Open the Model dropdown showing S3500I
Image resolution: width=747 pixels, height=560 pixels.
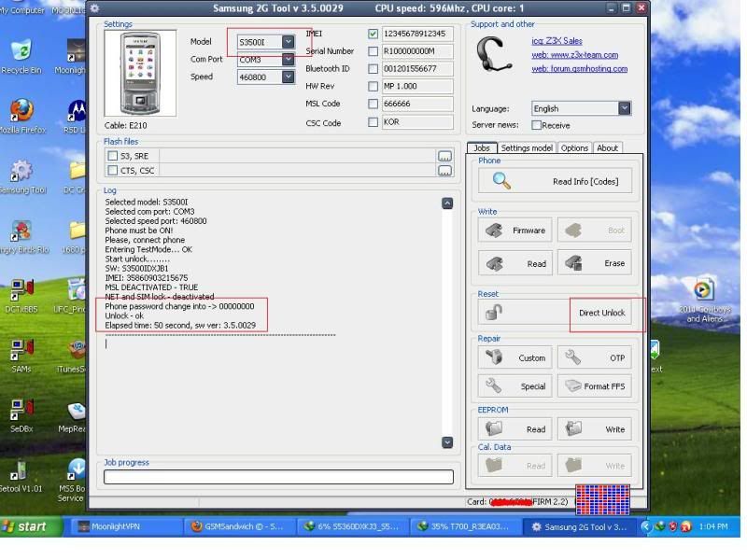288,42
